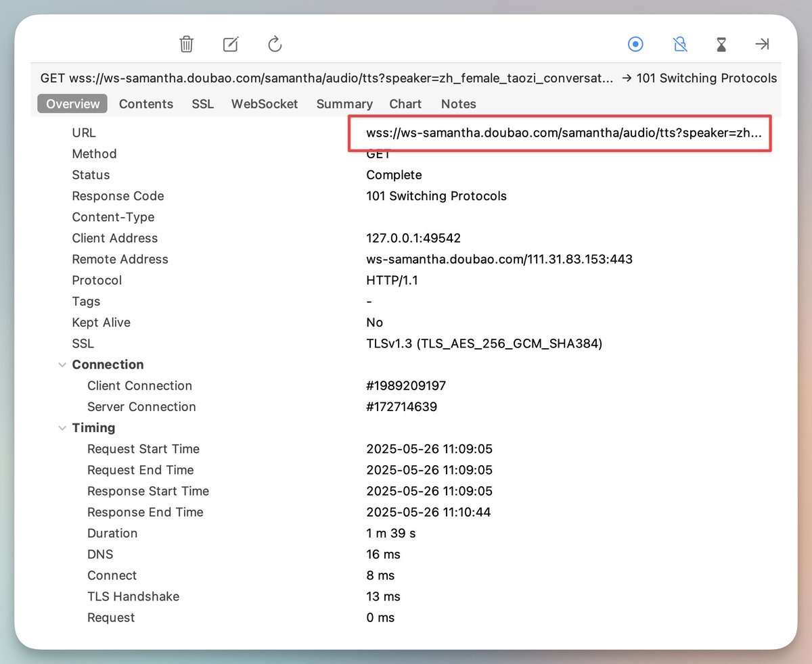The width and height of the screenshot is (812, 664).
Task: Select the HTTP/1.1 protocol value
Action: (x=392, y=280)
